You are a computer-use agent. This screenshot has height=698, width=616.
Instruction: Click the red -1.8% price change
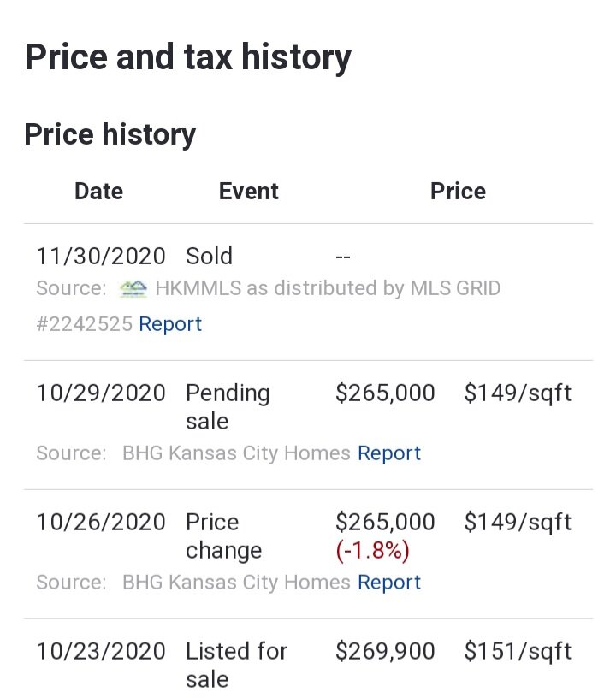pyautogui.click(x=372, y=551)
